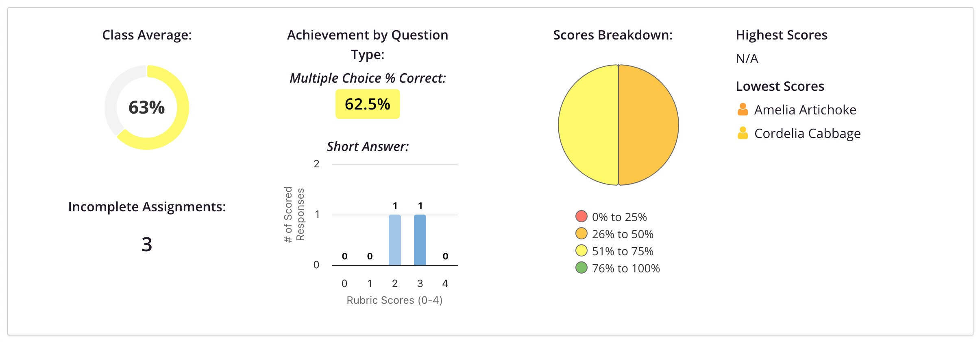The height and width of the screenshot is (342, 980).
Task: Click the Scores Breakdown heading
Action: coord(613,35)
